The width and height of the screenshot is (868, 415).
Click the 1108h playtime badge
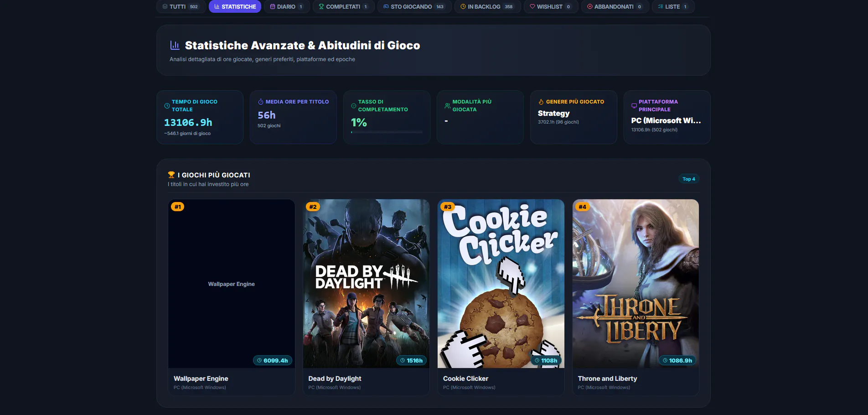coord(546,360)
